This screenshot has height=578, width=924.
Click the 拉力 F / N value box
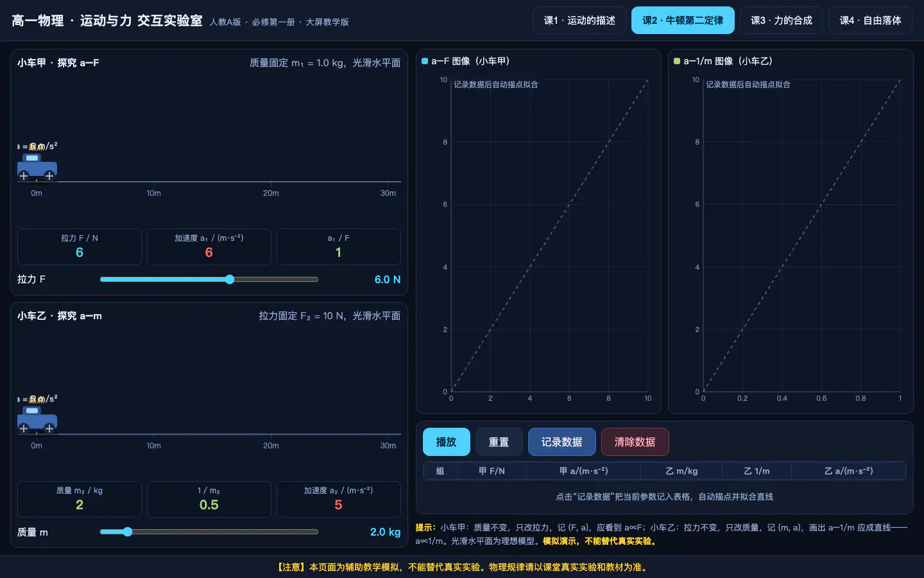(80, 247)
